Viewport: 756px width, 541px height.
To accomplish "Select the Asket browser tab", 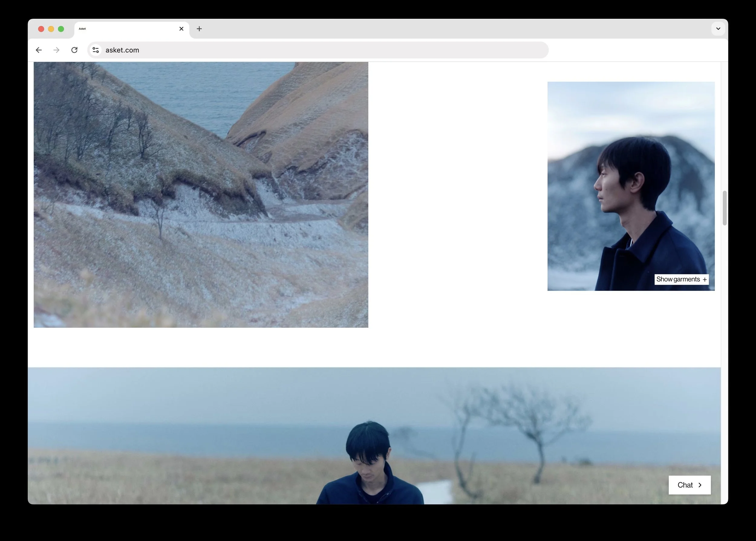I will [x=127, y=29].
